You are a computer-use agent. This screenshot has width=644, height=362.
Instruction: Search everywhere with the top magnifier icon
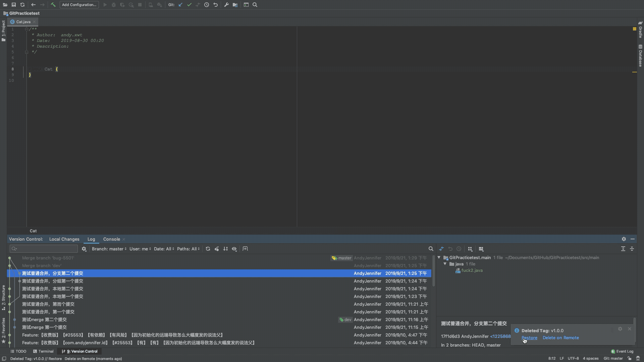255,5
